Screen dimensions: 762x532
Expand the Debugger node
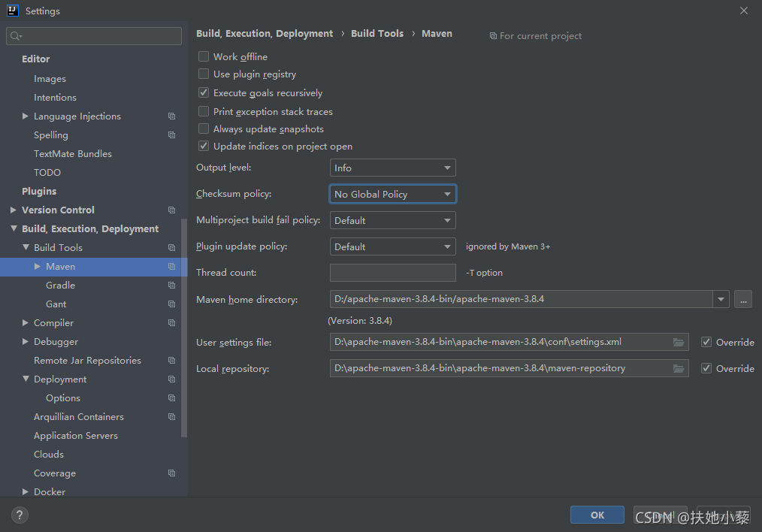[26, 342]
